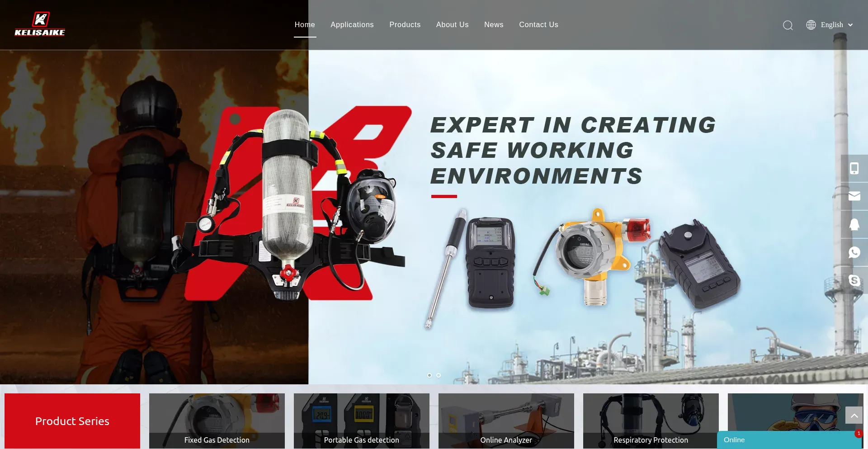868x449 pixels.
Task: Open the QQ penguin sidebar icon
Action: pos(854,224)
